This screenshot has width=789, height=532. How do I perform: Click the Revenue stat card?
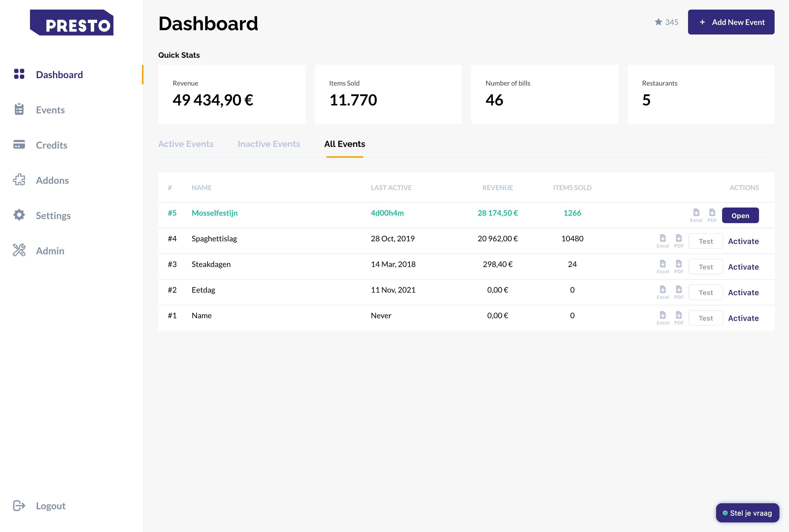click(231, 94)
